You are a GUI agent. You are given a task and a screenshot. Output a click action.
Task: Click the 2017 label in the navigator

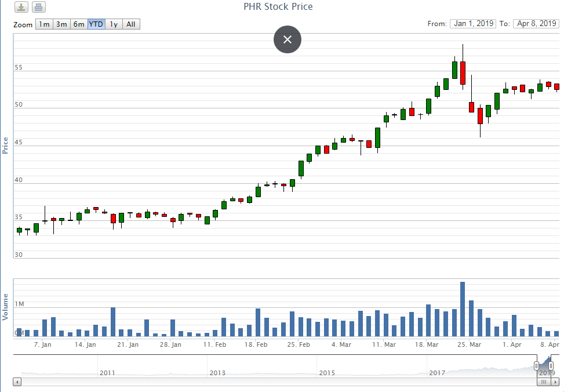pyautogui.click(x=437, y=373)
